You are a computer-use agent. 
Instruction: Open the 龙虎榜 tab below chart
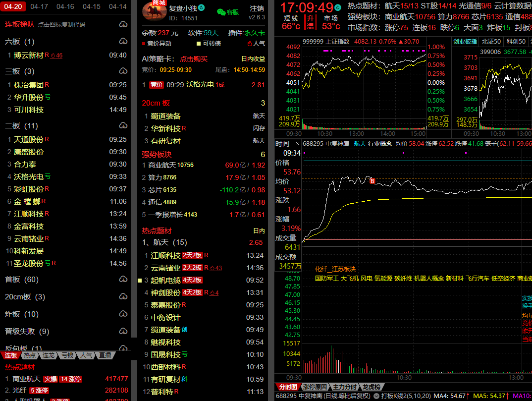(372, 387)
